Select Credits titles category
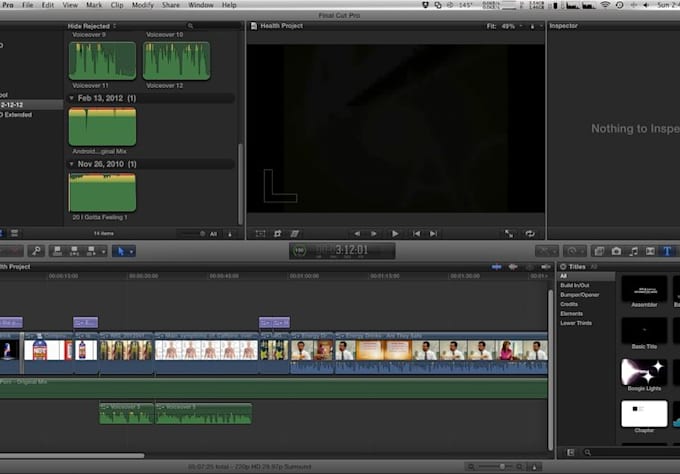The image size is (680, 474). [569, 304]
